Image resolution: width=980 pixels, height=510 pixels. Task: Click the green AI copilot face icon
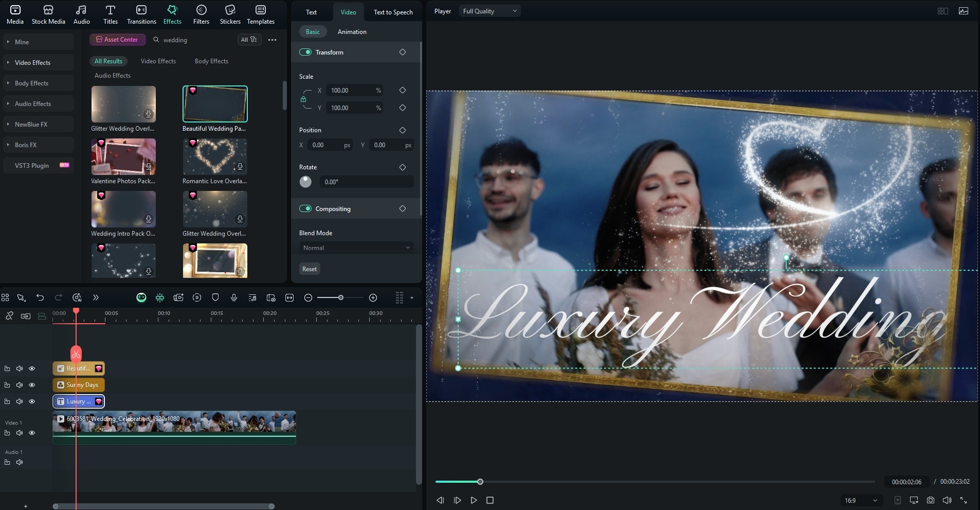coord(141,297)
